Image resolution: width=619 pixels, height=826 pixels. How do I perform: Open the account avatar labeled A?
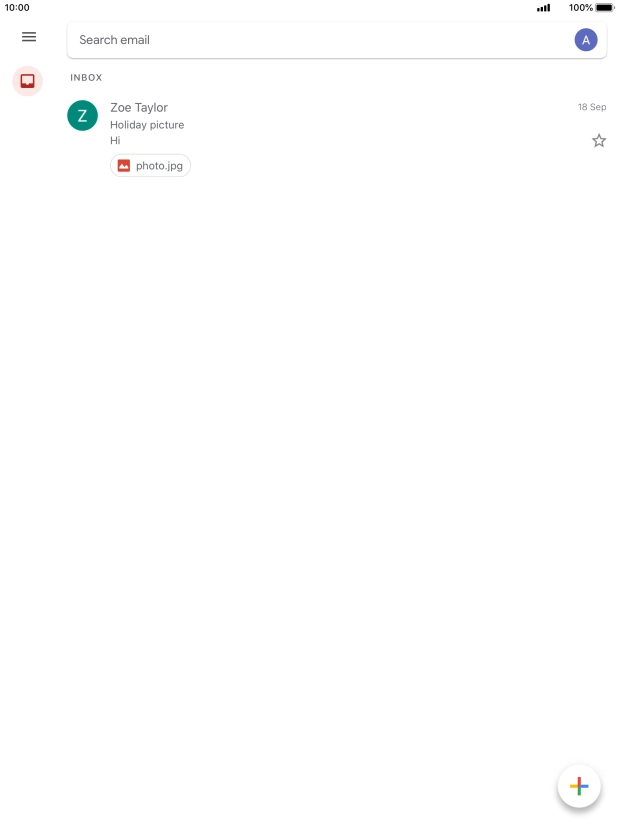585,40
